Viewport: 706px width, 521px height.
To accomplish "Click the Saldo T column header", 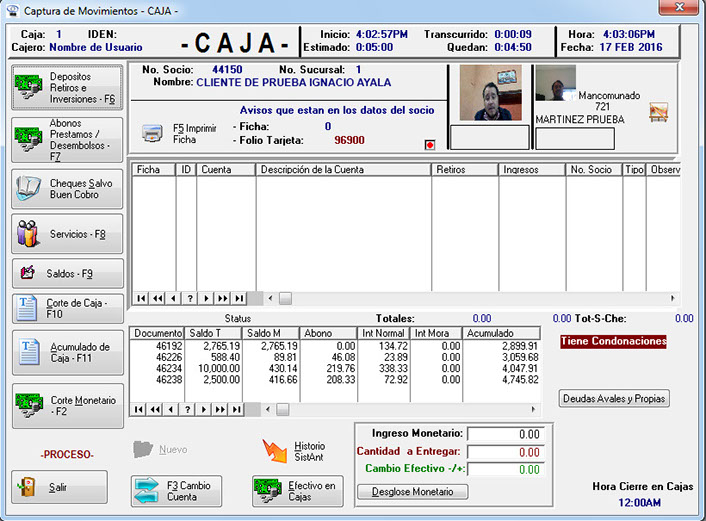I will (x=213, y=333).
